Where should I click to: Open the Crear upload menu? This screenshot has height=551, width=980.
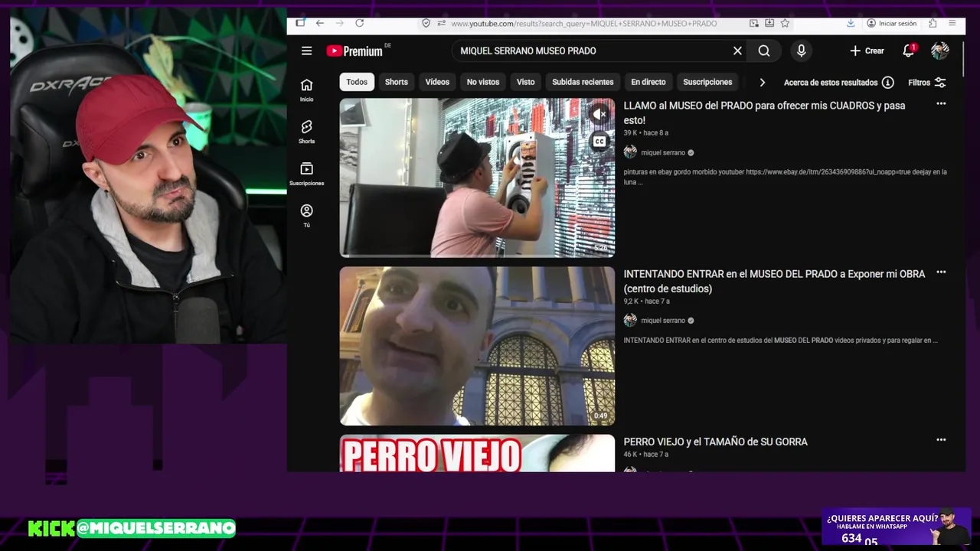[x=867, y=51]
